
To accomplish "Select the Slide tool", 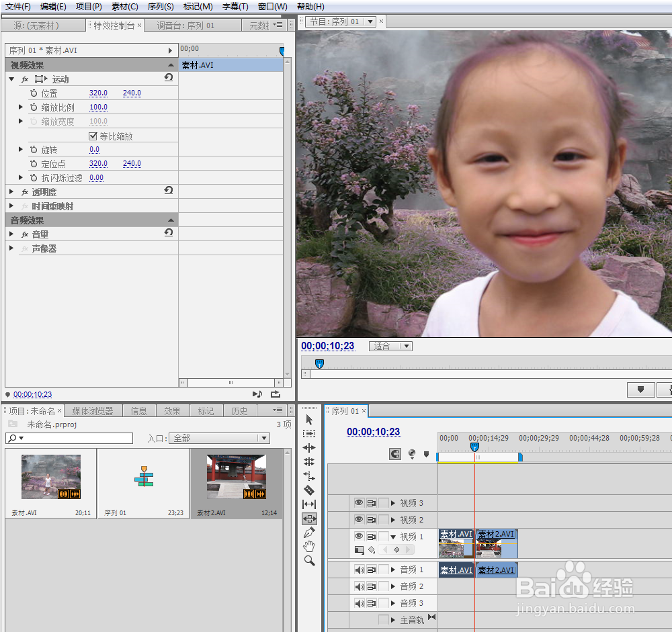I will click(309, 518).
